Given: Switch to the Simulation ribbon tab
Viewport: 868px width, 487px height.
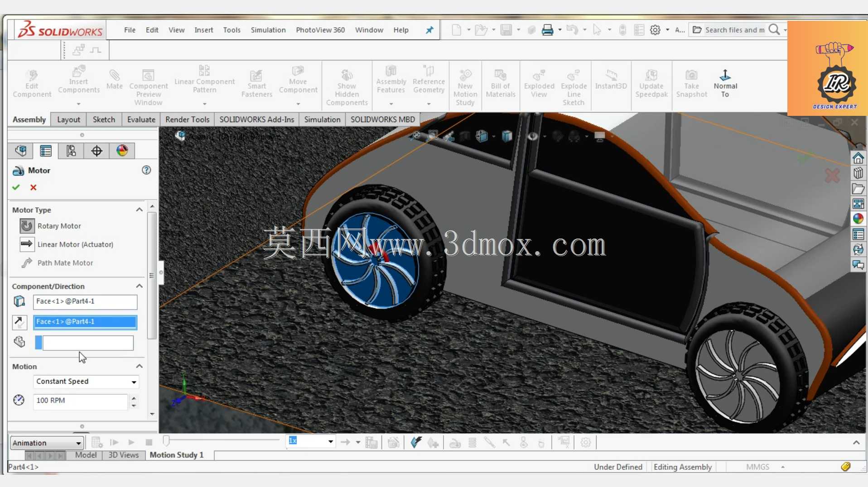Looking at the screenshot, I should click(322, 119).
